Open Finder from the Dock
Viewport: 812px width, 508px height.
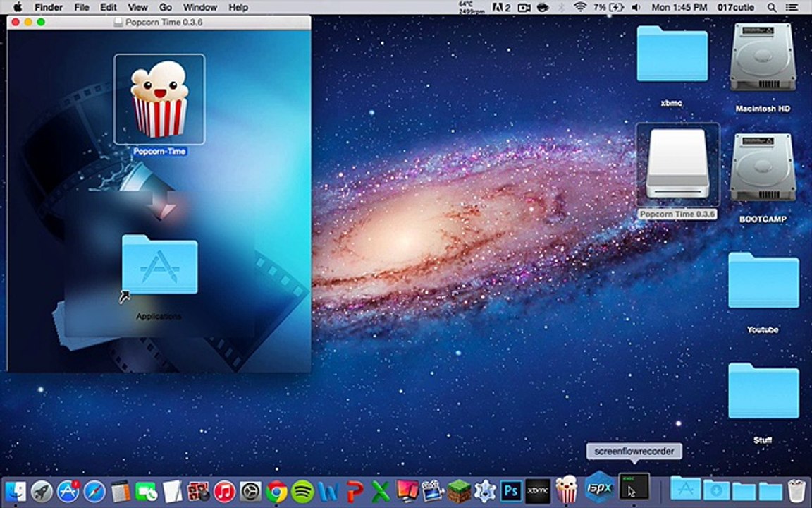click(x=16, y=491)
